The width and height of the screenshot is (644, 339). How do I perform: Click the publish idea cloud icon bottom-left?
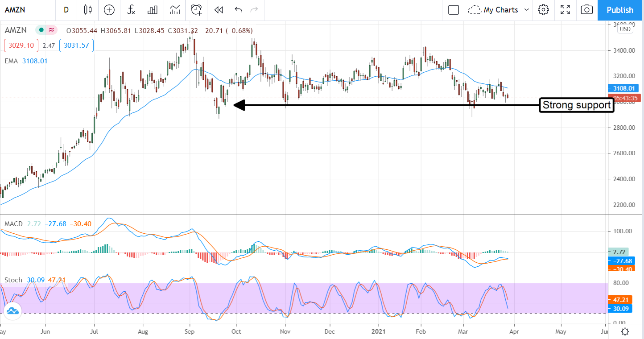point(12,311)
